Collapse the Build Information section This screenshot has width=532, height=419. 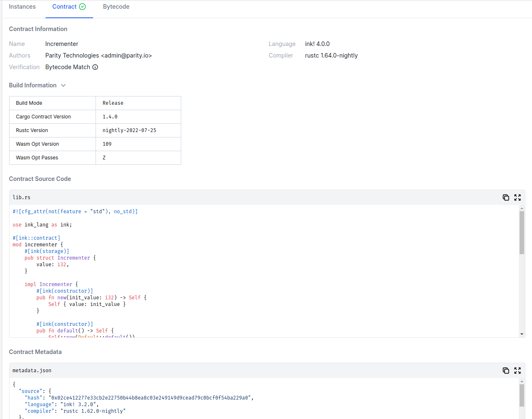(x=63, y=85)
